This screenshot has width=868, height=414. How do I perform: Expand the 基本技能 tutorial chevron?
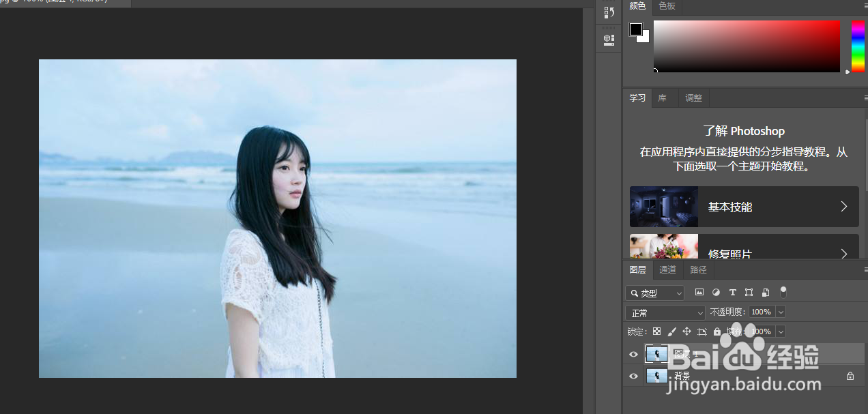tap(843, 207)
